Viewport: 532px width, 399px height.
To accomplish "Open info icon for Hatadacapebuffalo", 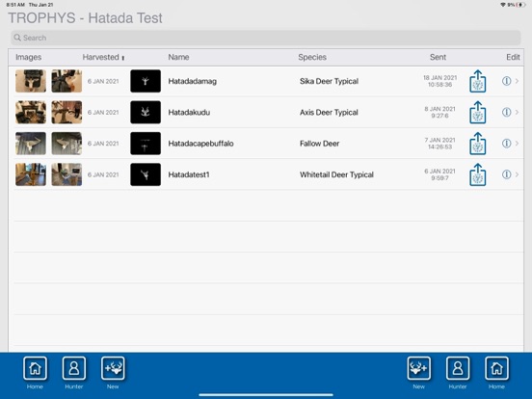I will pyautogui.click(x=506, y=144).
